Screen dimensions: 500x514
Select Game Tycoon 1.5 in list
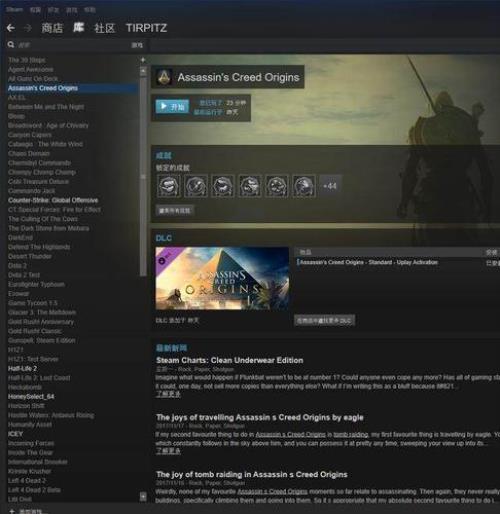[x=33, y=303]
